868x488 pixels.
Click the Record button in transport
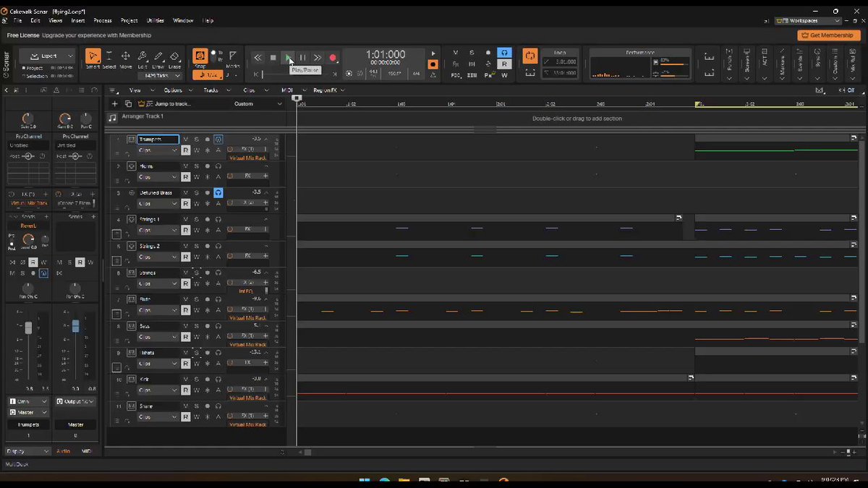[x=333, y=58]
